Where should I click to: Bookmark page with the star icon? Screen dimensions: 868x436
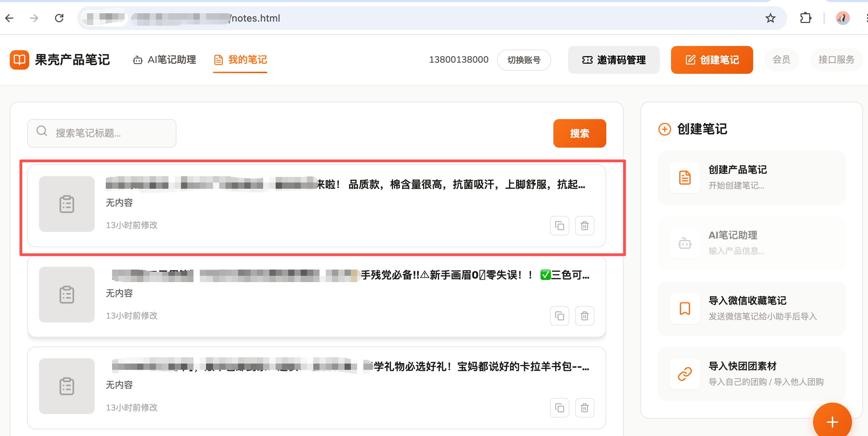770,18
